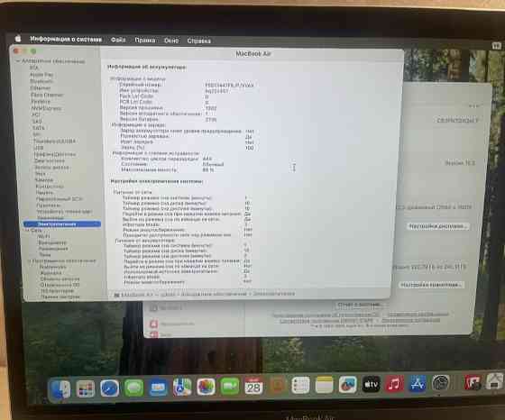Select Устройство чтения карт in sidebar
505x420 pixels.
click(64, 212)
